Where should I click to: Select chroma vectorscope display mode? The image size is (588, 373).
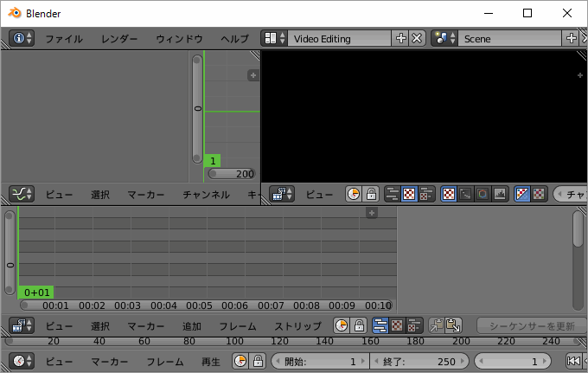(483, 194)
